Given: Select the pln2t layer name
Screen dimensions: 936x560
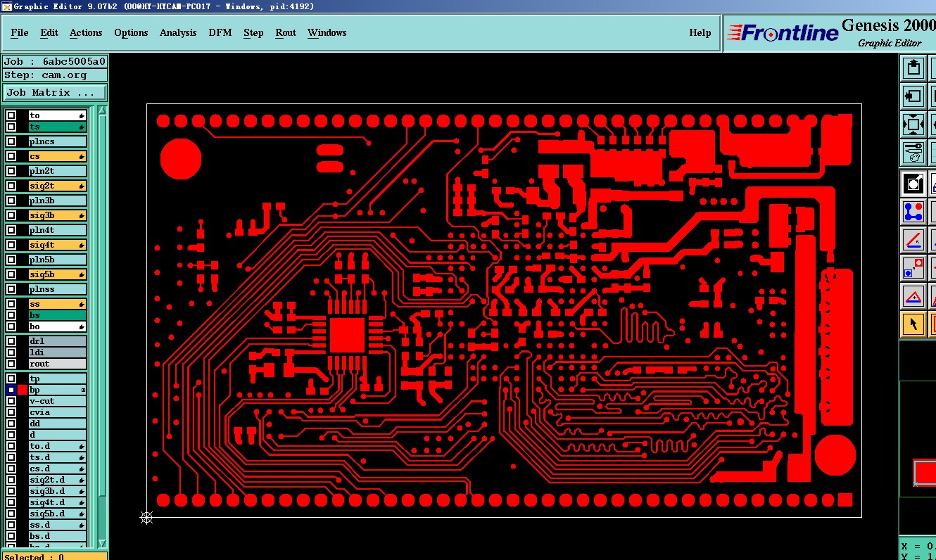Looking at the screenshot, I should 58,171.
